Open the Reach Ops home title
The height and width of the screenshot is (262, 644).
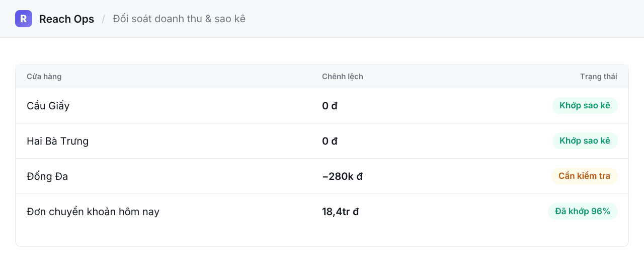(66, 19)
